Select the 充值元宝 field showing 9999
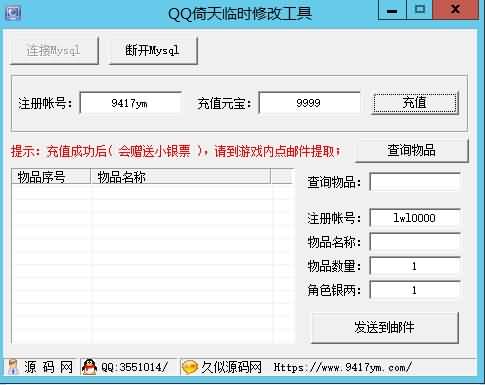 tap(309, 103)
